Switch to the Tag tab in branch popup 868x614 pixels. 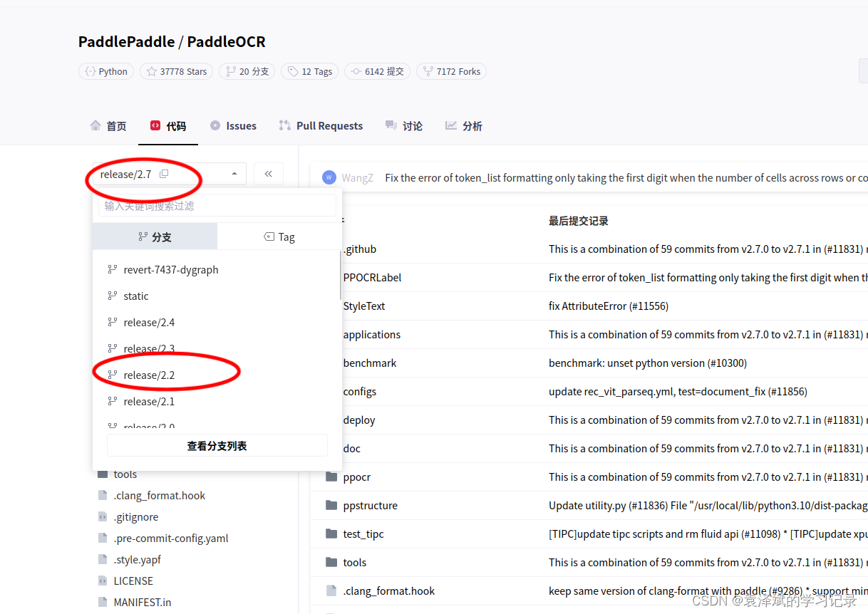[279, 236]
